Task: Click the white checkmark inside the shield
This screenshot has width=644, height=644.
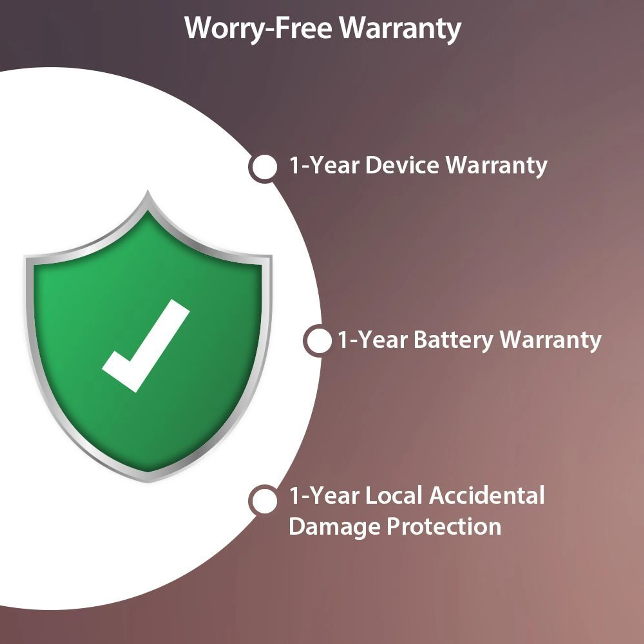Action: 146,346
